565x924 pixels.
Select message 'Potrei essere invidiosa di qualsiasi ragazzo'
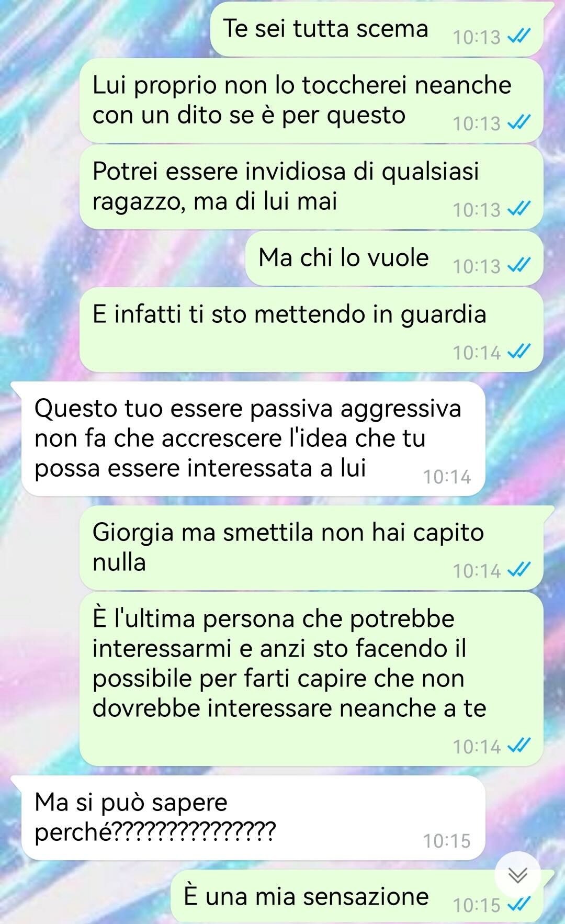tap(311, 187)
